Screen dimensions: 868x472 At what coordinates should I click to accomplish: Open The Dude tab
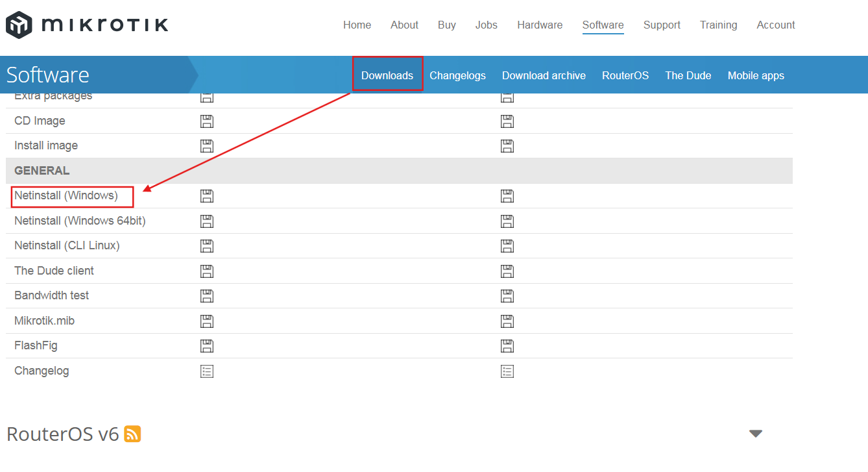(688, 75)
